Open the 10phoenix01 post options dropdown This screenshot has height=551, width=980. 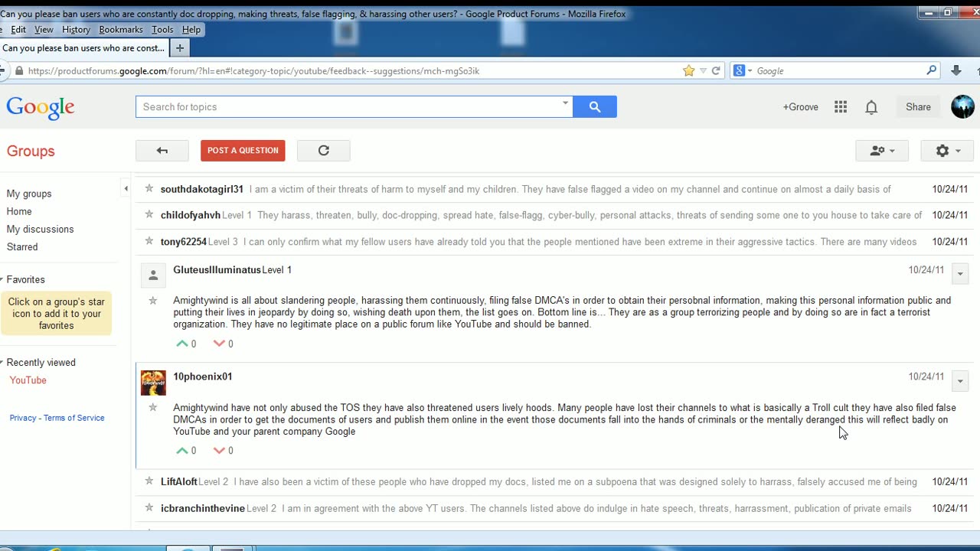pos(960,380)
